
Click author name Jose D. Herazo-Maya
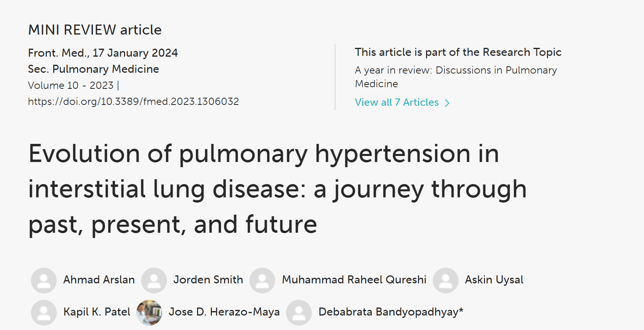coord(224,312)
